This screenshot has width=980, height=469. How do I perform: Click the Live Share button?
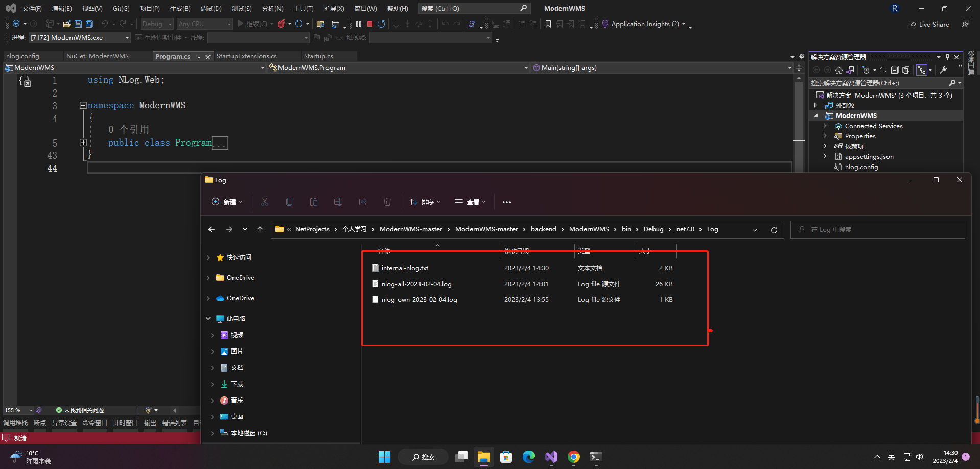(929, 24)
